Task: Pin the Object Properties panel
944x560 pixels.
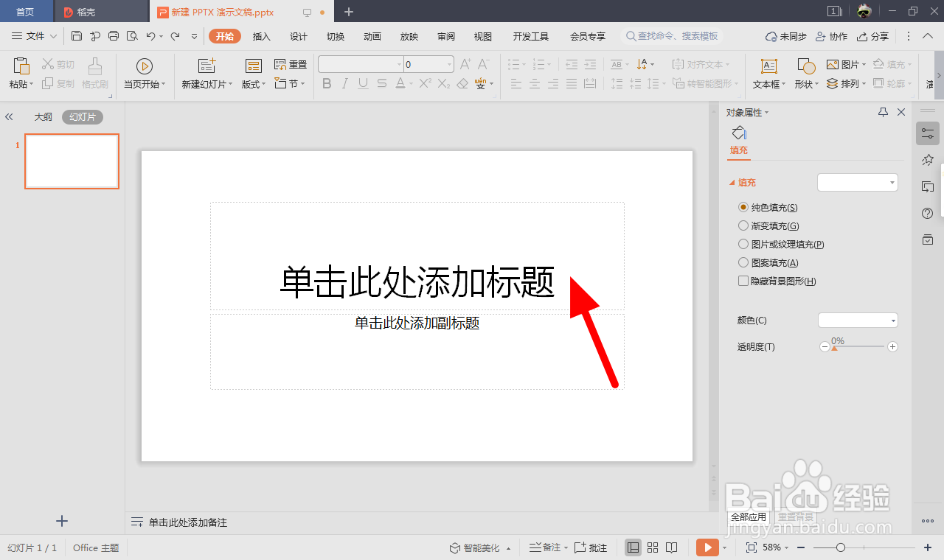Action: (883, 112)
